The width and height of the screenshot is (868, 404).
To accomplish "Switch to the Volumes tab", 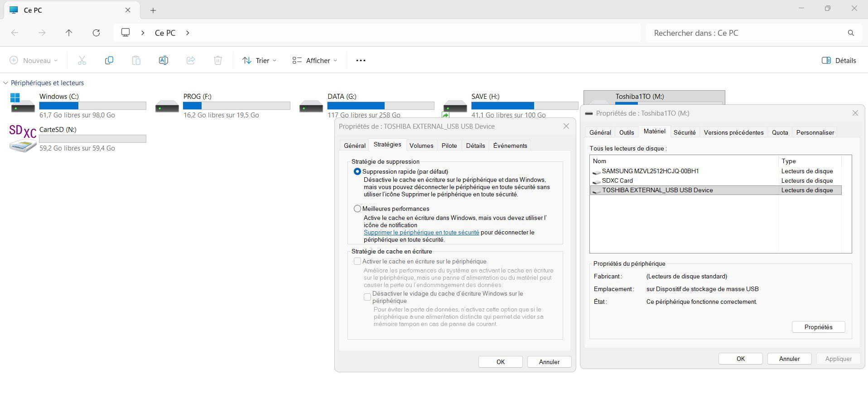I will [421, 146].
